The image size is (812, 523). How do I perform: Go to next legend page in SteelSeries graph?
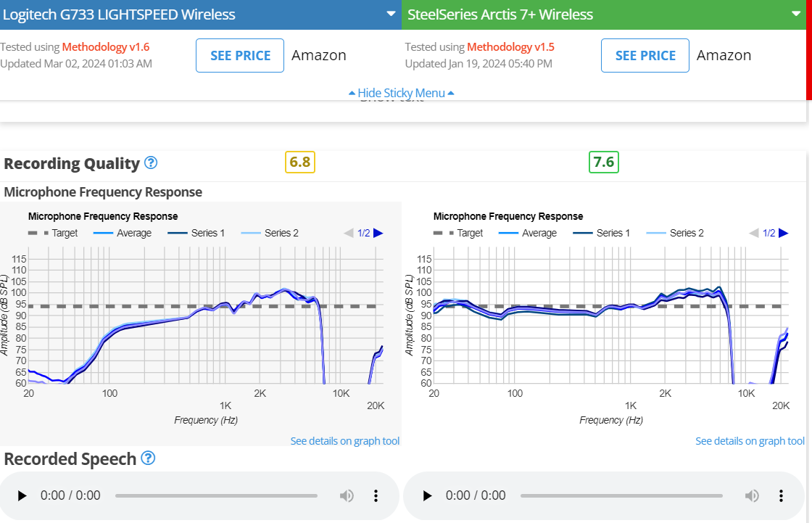click(x=784, y=234)
